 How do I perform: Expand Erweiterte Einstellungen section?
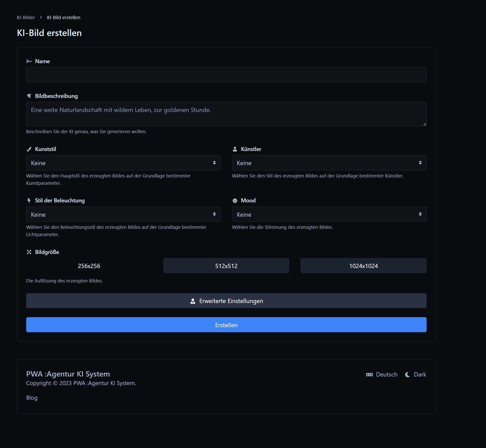pyautogui.click(x=226, y=301)
